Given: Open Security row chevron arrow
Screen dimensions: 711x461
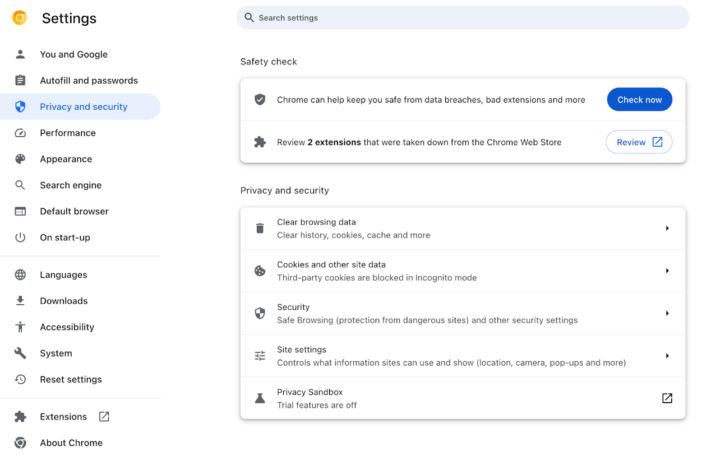Looking at the screenshot, I should tap(667, 313).
